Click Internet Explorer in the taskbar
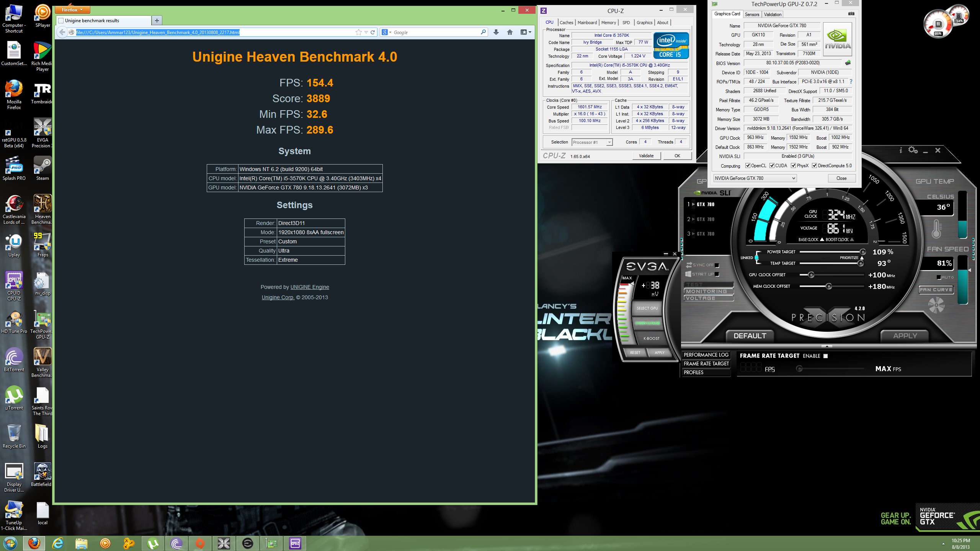This screenshot has height=551, width=980. point(58,543)
